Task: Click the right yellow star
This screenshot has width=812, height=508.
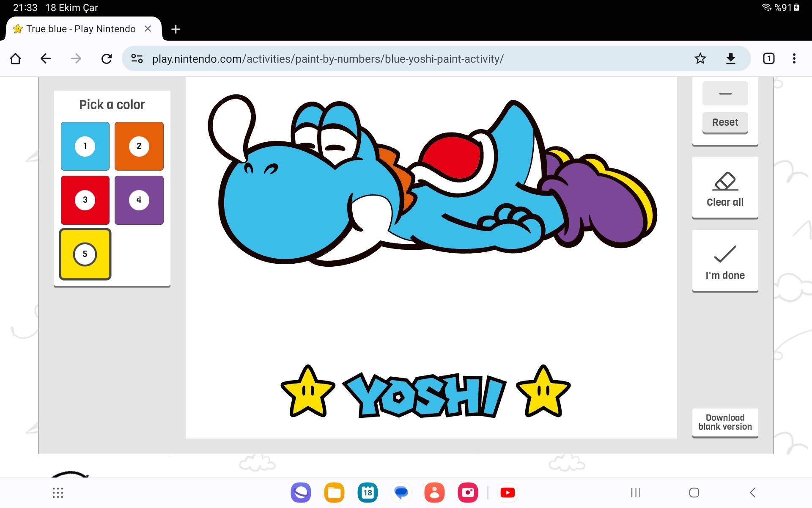Action: point(543,391)
